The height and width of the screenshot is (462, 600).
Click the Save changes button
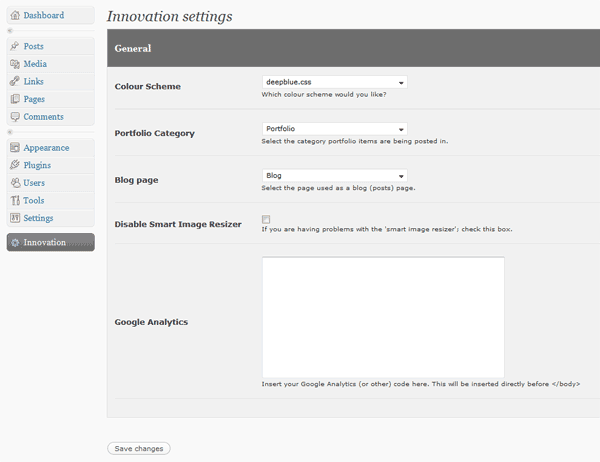[x=139, y=448]
